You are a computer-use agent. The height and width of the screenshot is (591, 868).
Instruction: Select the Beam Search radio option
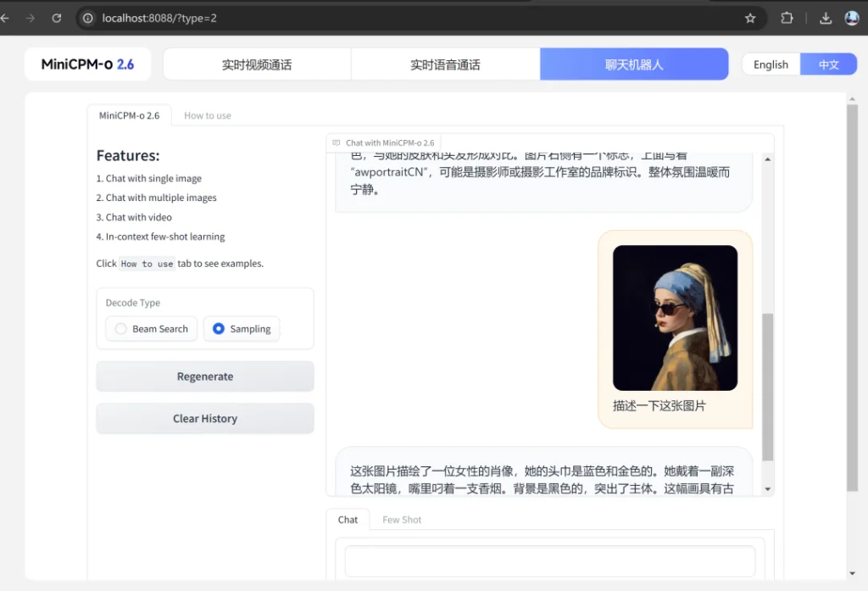pyautogui.click(x=152, y=329)
